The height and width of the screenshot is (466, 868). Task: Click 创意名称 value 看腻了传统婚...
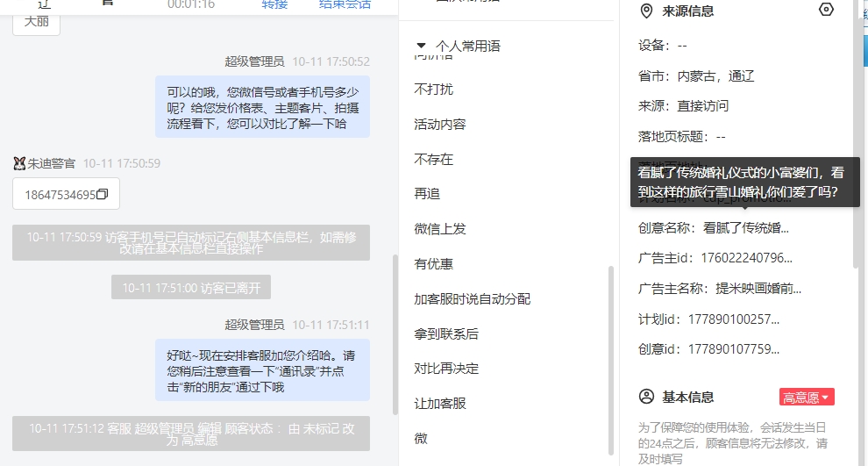745,228
